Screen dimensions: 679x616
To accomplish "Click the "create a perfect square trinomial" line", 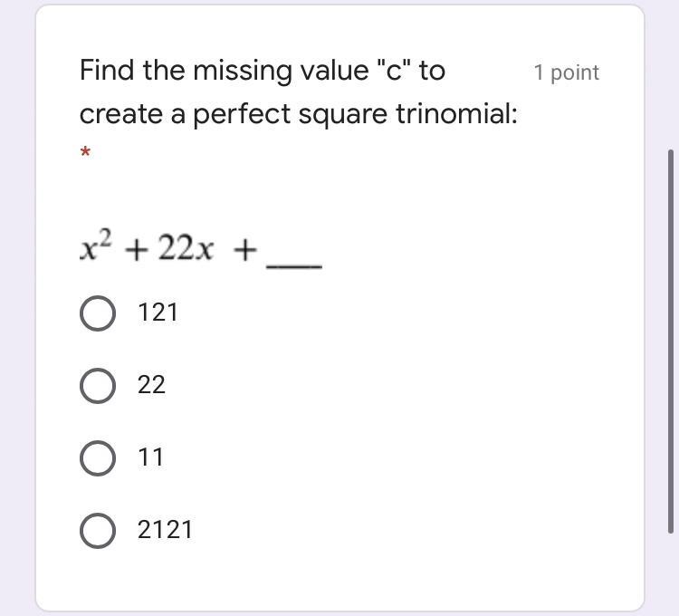I will point(298,115).
